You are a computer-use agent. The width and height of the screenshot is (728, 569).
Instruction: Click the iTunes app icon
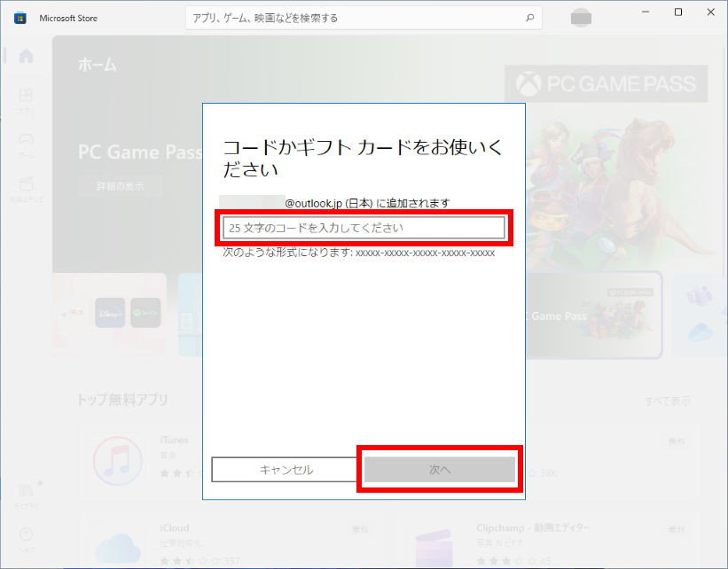tap(118, 460)
